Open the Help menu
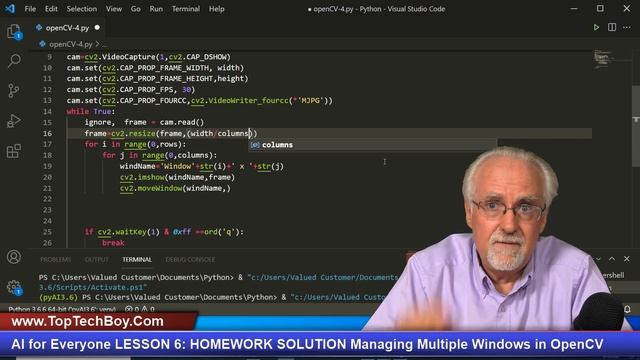640x360 pixels. (x=217, y=9)
